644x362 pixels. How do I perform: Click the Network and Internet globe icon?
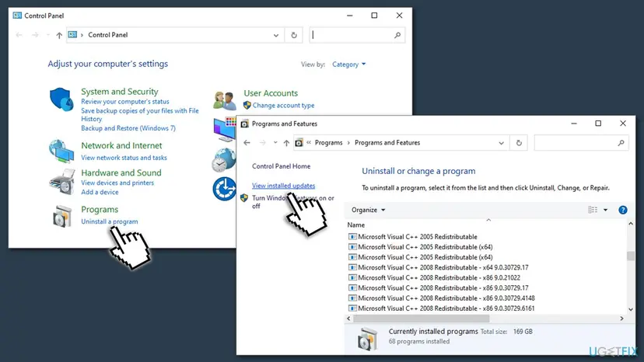(61, 151)
